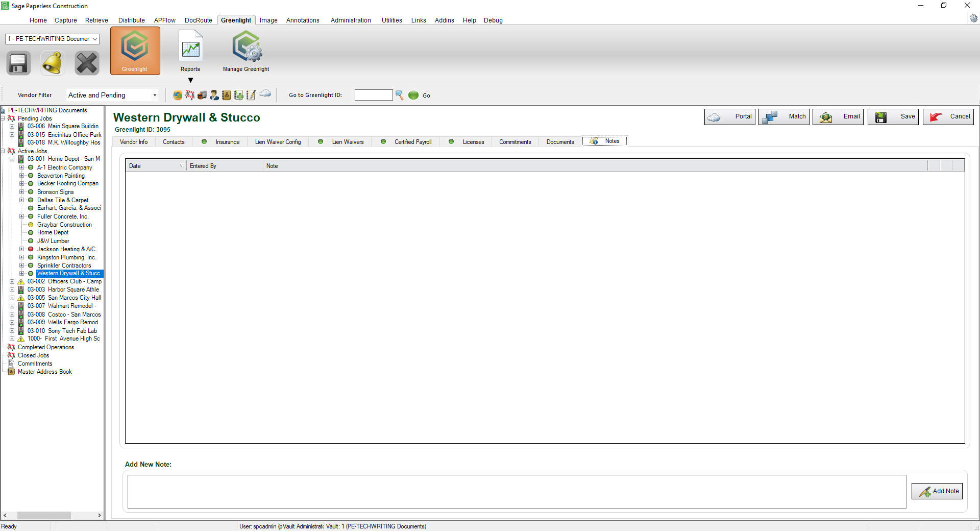Click the yellow status dot for Graybar Construction
The image size is (980, 531).
[31, 225]
